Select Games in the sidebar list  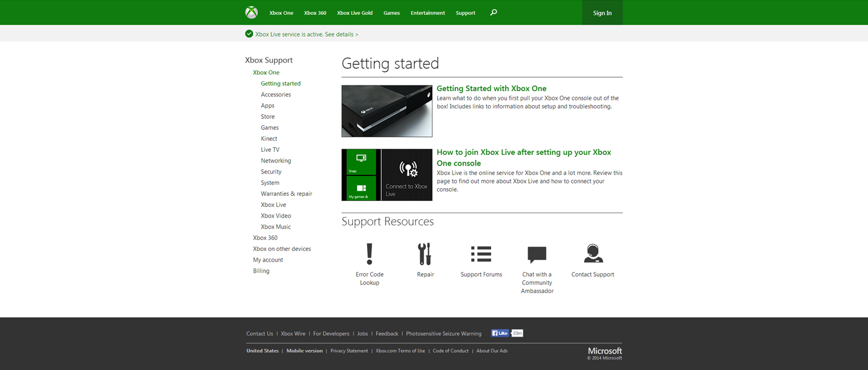pos(270,128)
